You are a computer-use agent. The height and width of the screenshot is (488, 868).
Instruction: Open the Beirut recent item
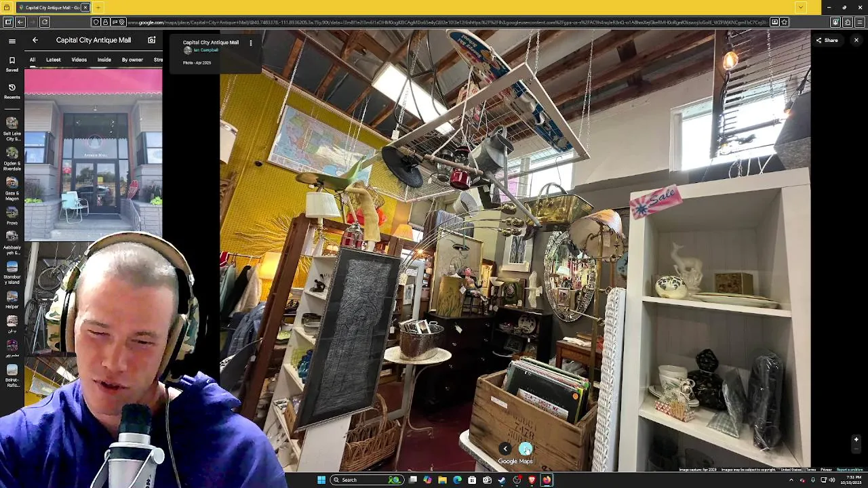tap(12, 376)
